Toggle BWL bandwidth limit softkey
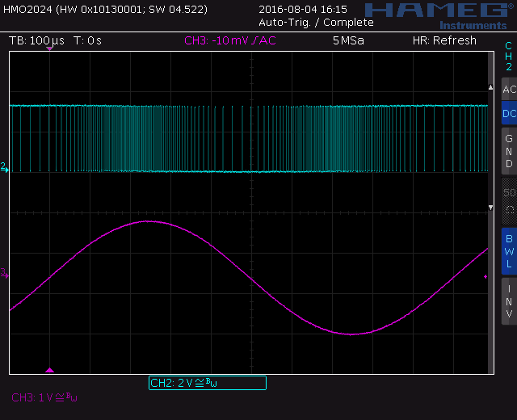The image size is (517, 420). 509,250
